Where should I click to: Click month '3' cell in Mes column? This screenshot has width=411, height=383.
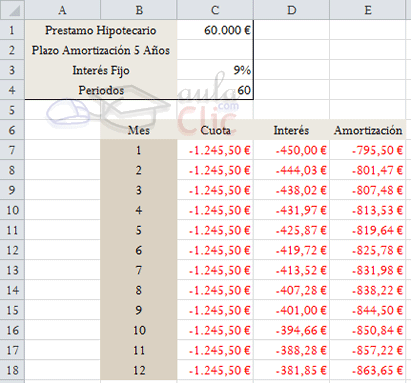pyautogui.click(x=139, y=190)
